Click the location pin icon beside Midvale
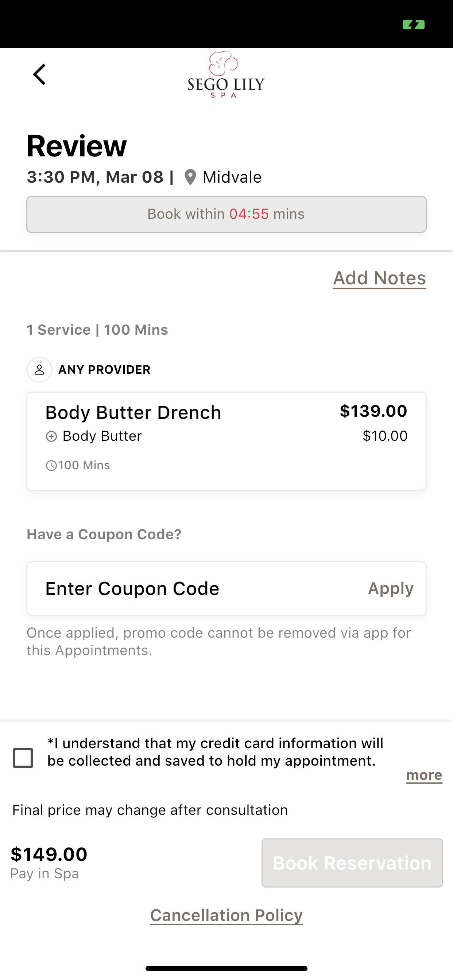453x980 pixels. coord(190,177)
